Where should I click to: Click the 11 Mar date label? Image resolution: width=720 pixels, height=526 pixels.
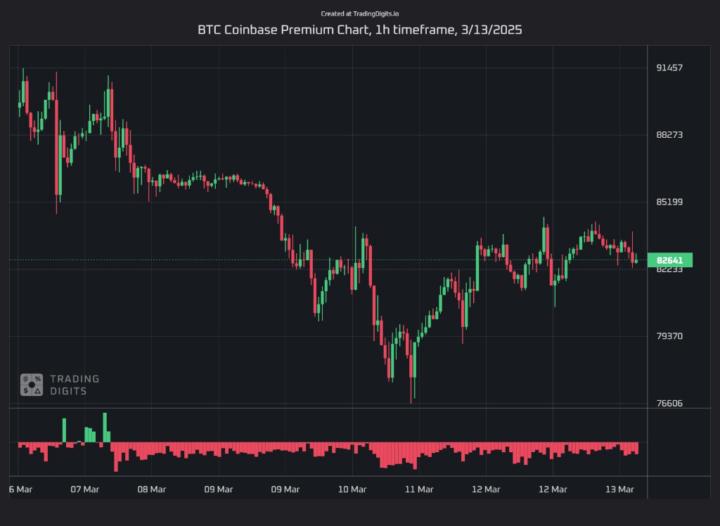point(418,489)
